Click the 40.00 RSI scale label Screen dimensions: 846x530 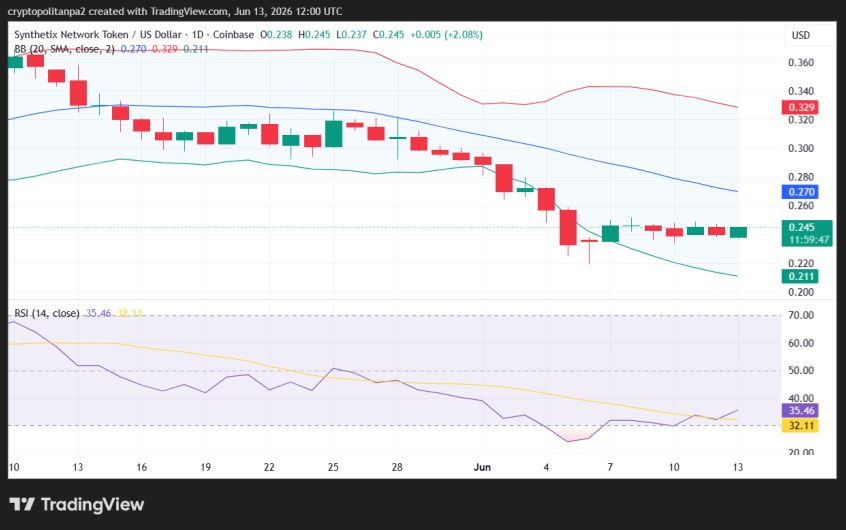[801, 398]
